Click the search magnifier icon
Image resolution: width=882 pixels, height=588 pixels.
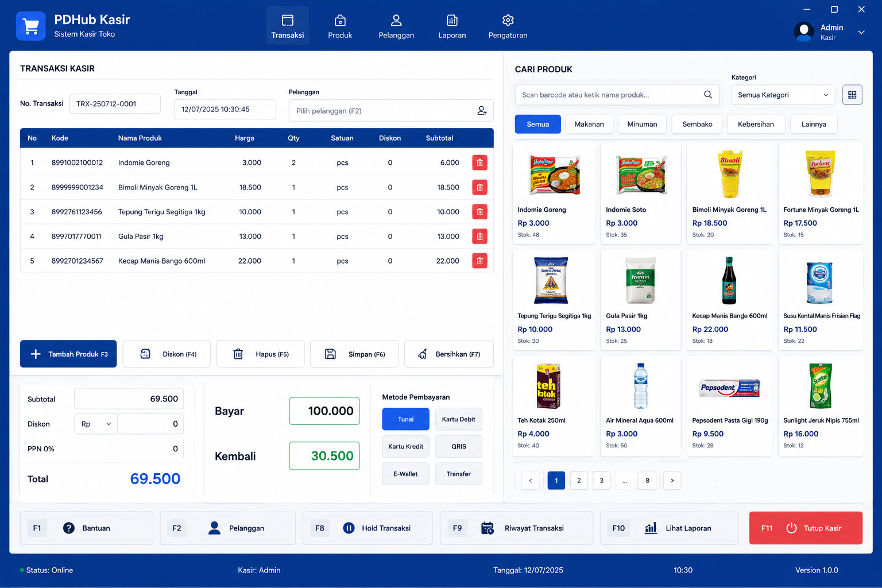[708, 95]
